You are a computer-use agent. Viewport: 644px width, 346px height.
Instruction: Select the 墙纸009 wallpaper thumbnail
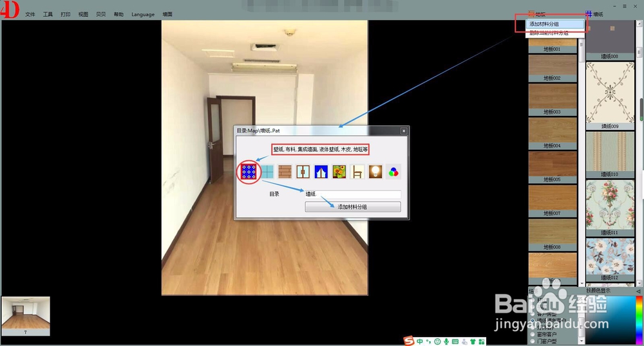click(610, 96)
